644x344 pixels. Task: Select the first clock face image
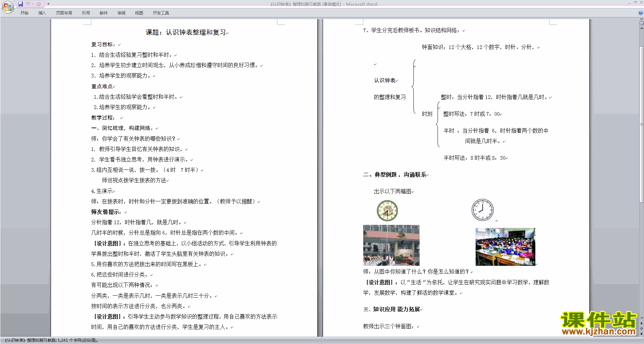387,210
